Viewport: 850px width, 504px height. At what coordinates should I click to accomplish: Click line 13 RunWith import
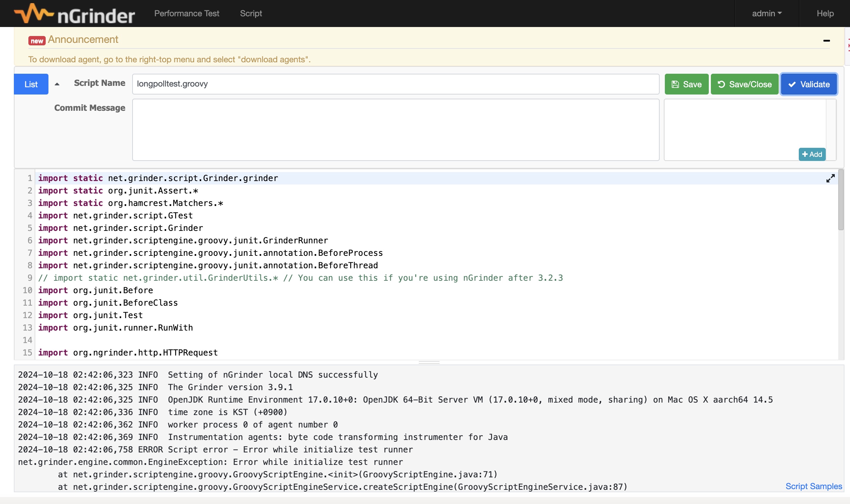(x=115, y=328)
